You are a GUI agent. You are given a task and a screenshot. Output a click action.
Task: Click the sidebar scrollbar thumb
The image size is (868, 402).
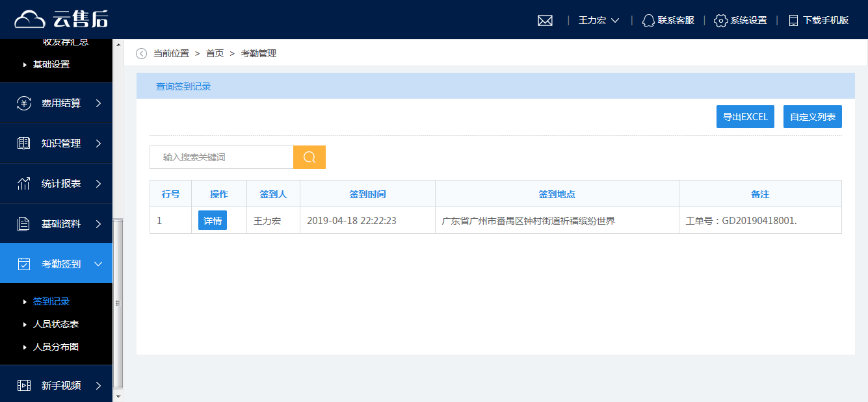click(118, 303)
